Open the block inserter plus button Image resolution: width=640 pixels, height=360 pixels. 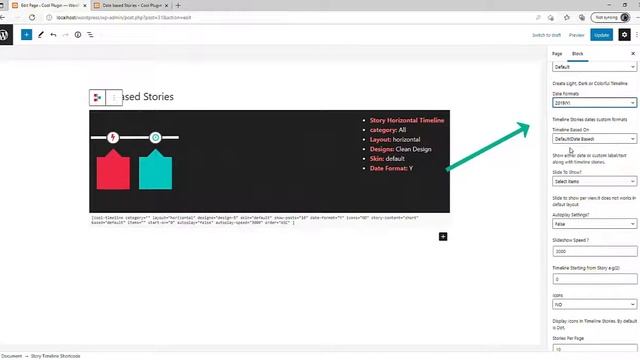(x=27, y=35)
